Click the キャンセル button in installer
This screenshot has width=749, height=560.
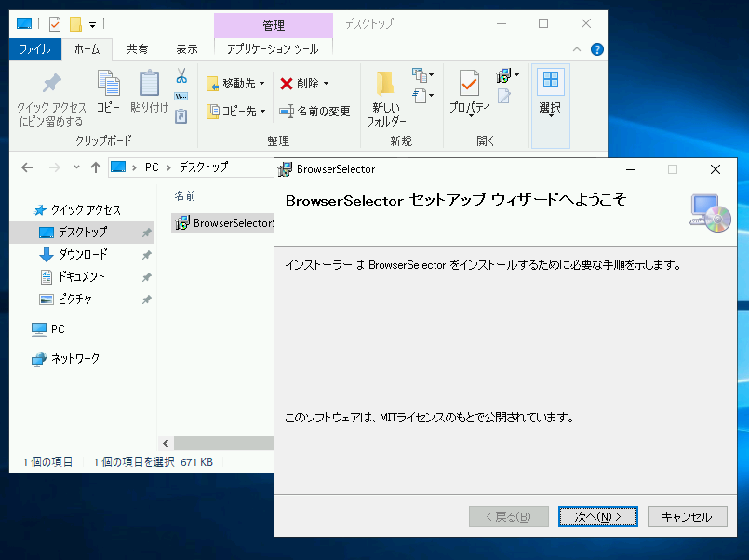(x=687, y=516)
